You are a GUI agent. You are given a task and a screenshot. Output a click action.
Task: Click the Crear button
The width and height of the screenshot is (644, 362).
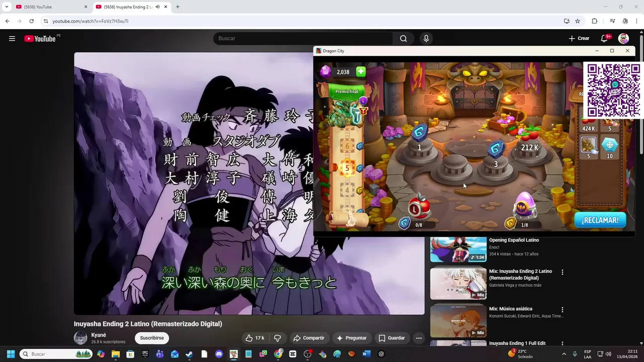coord(579,39)
